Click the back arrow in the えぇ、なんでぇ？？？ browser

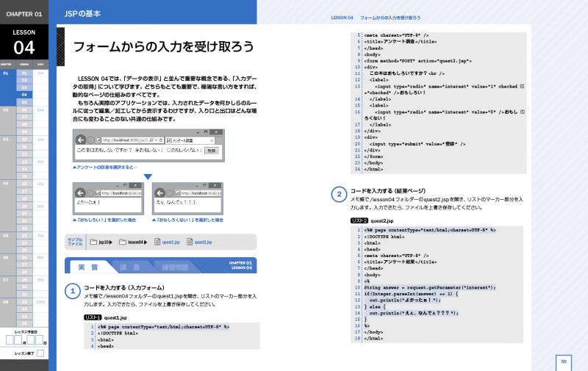pyautogui.click(x=159, y=193)
